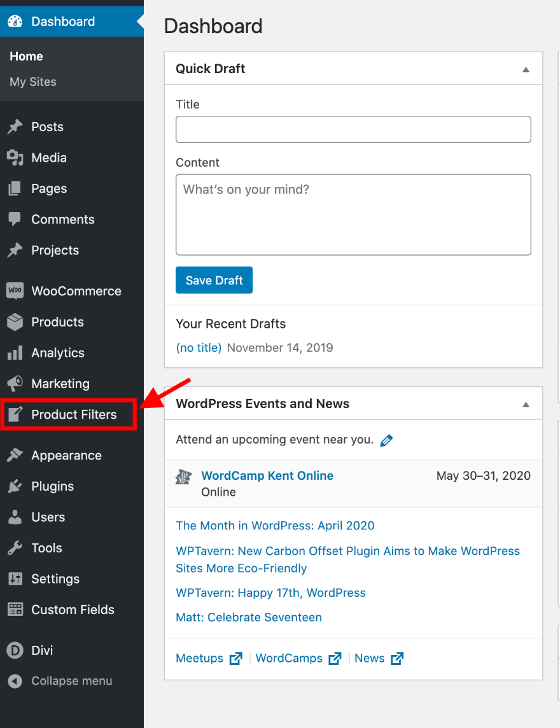
Task: Open Analytics via its bar-chart icon
Action: coord(15,353)
